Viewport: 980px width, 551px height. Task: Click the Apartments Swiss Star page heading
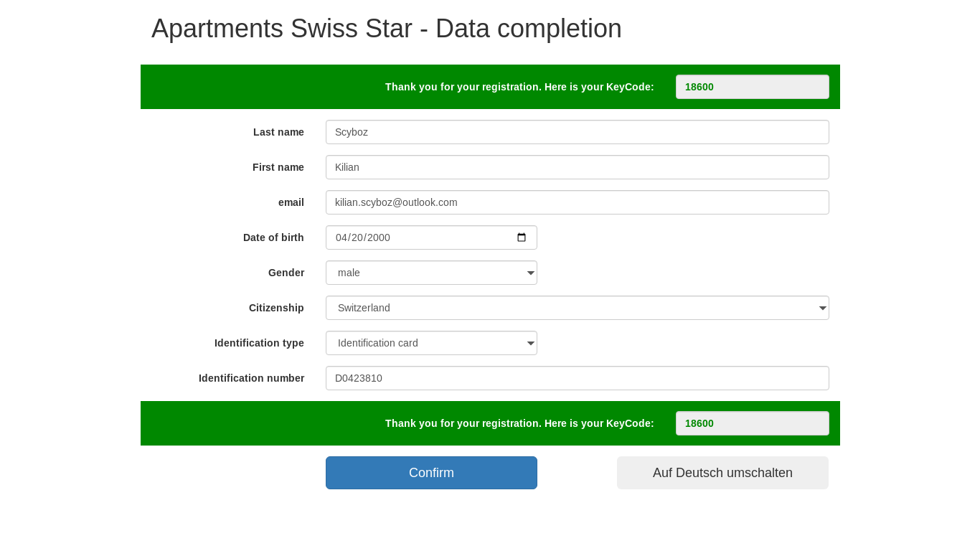pyautogui.click(x=387, y=29)
